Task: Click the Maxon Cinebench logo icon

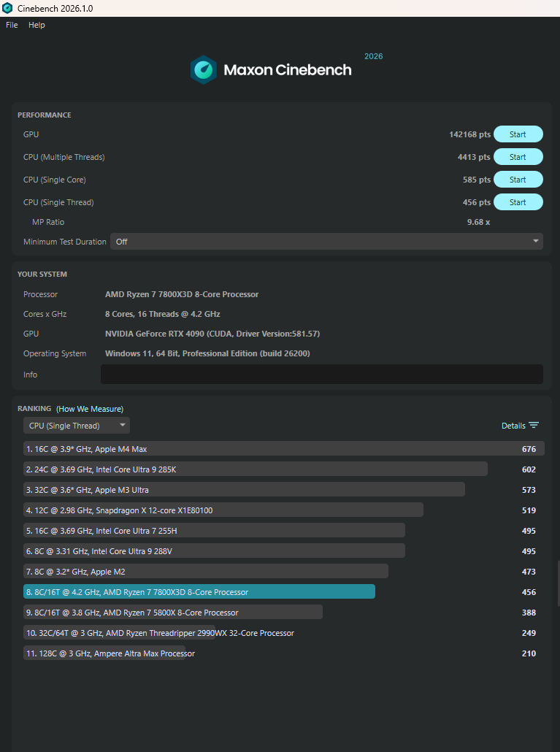Action: (204, 69)
